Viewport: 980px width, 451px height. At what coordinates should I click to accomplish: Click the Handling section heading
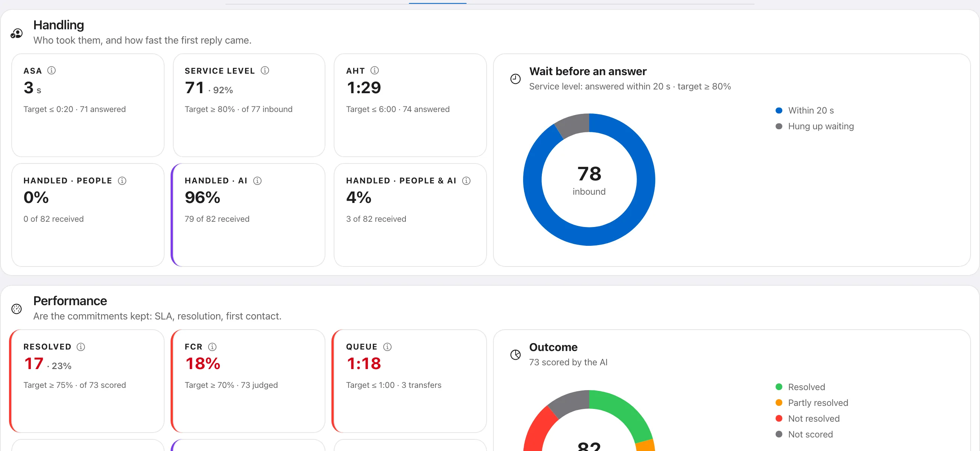(59, 25)
